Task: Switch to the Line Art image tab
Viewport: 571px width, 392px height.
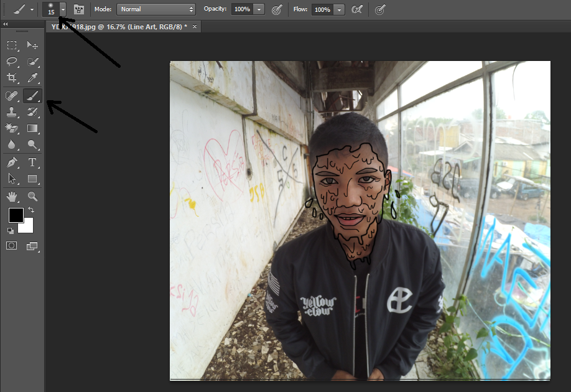Action: click(x=121, y=26)
